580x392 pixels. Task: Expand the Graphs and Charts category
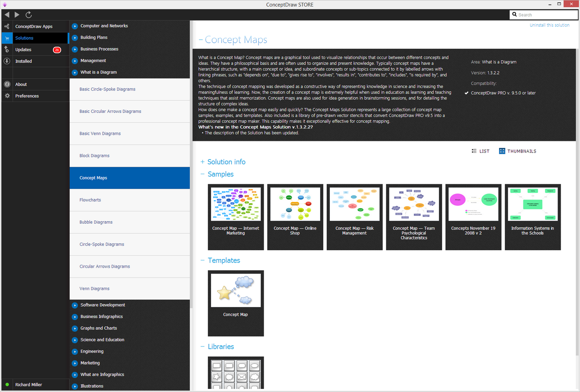(75, 329)
